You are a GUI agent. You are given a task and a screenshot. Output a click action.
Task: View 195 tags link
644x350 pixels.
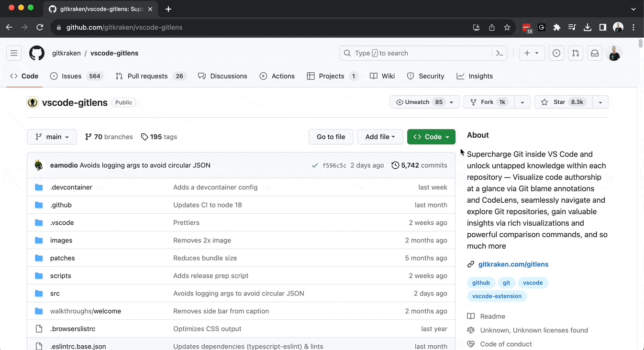[x=159, y=137]
